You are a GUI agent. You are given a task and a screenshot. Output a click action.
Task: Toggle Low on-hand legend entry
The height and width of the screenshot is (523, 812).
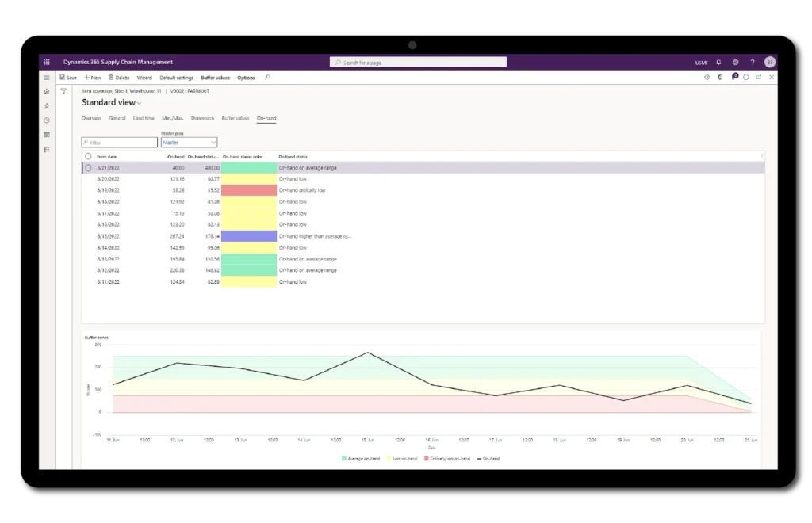point(402,459)
